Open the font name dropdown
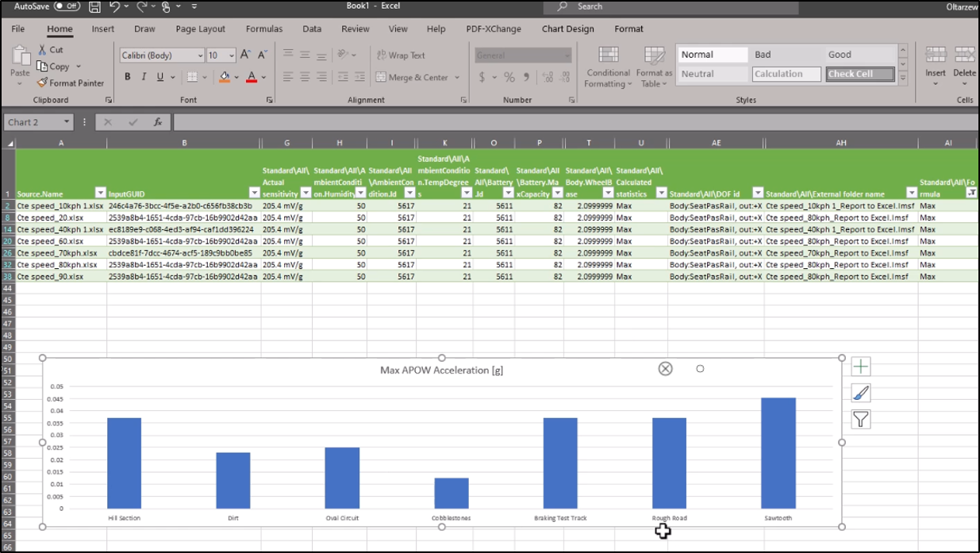The width and height of the screenshot is (980, 553). point(200,56)
